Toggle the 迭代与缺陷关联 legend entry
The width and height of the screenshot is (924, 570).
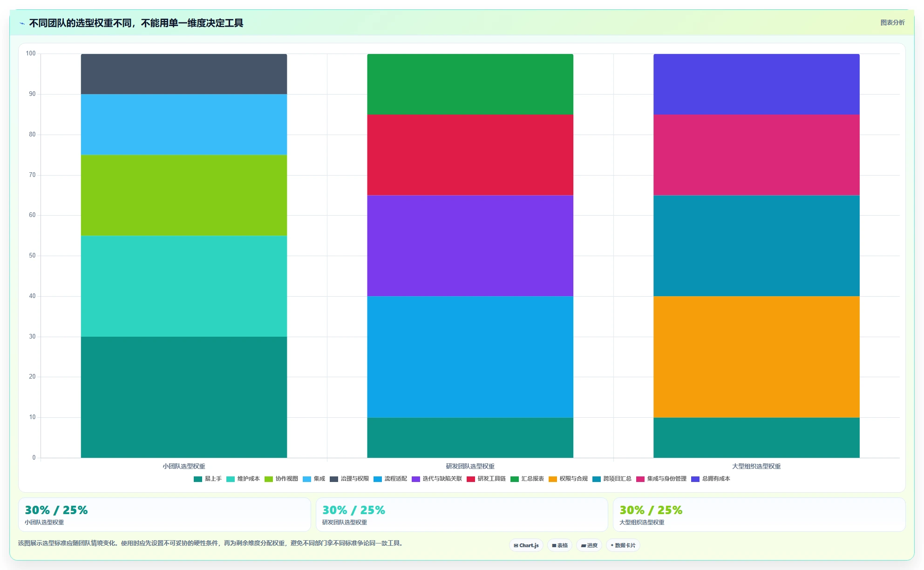click(437, 479)
